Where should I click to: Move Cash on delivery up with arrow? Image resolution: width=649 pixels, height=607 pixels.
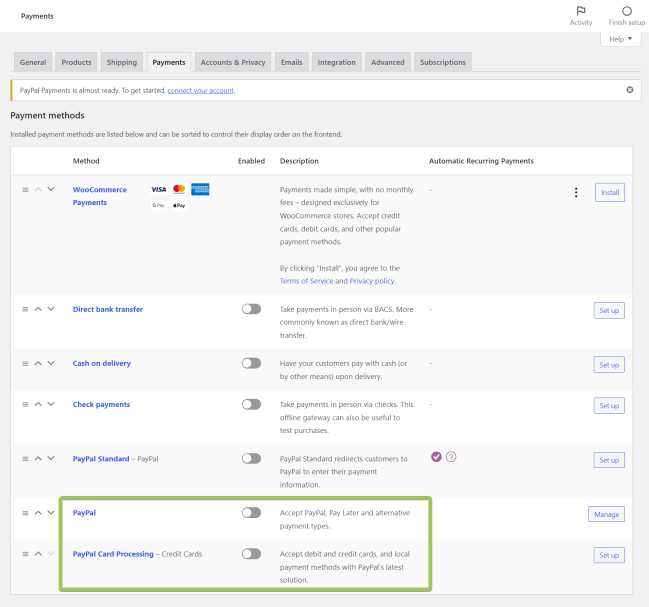click(x=38, y=364)
